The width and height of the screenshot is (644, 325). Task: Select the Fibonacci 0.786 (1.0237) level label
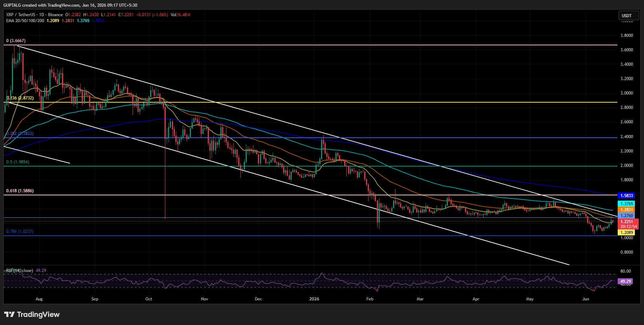[x=20, y=232]
